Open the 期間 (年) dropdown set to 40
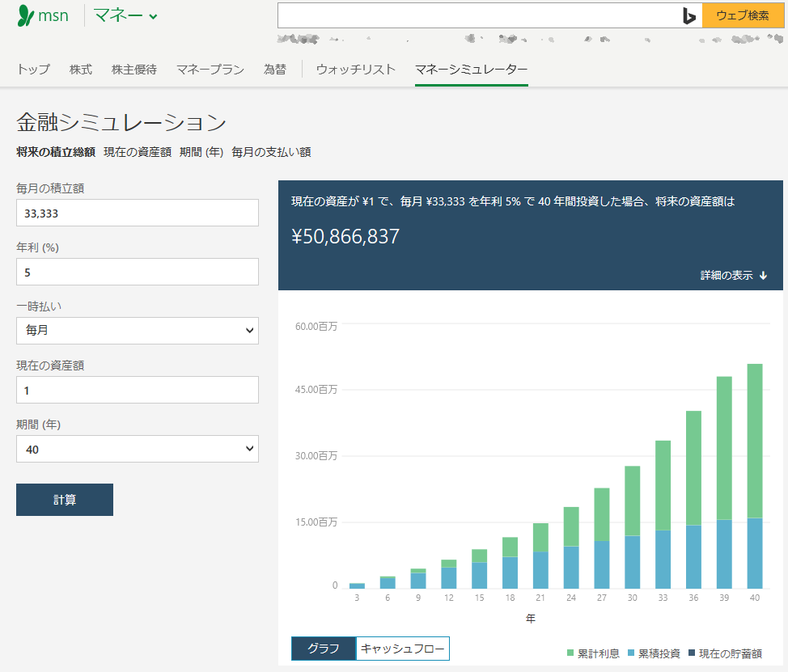The width and height of the screenshot is (788, 672). tap(138, 449)
